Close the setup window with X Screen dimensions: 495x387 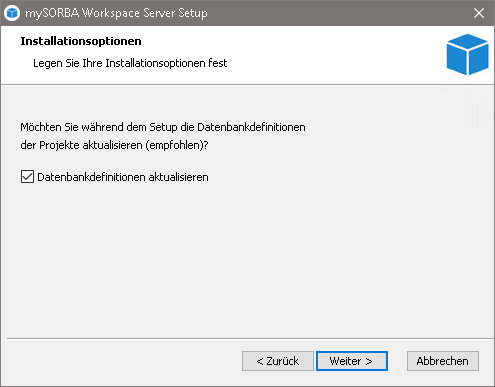point(479,13)
